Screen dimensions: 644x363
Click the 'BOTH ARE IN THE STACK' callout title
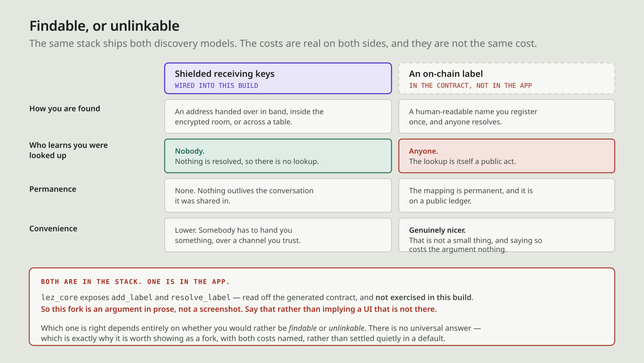(135, 282)
